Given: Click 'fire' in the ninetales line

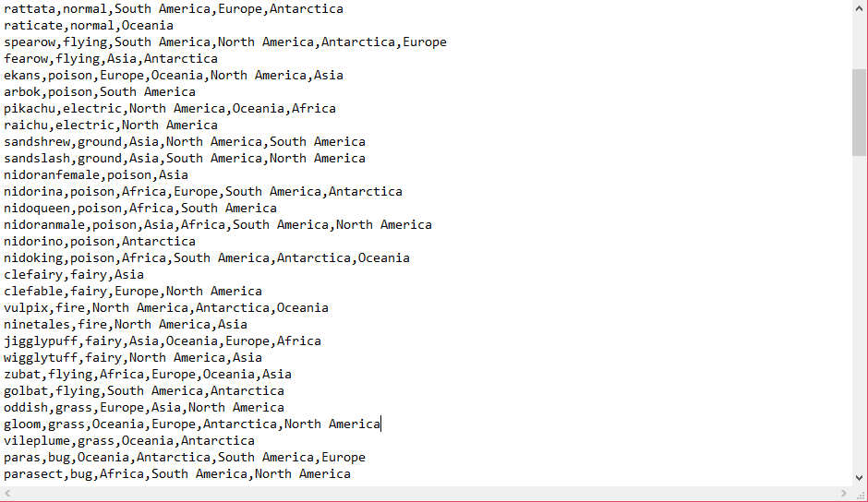Looking at the screenshot, I should click(92, 324).
